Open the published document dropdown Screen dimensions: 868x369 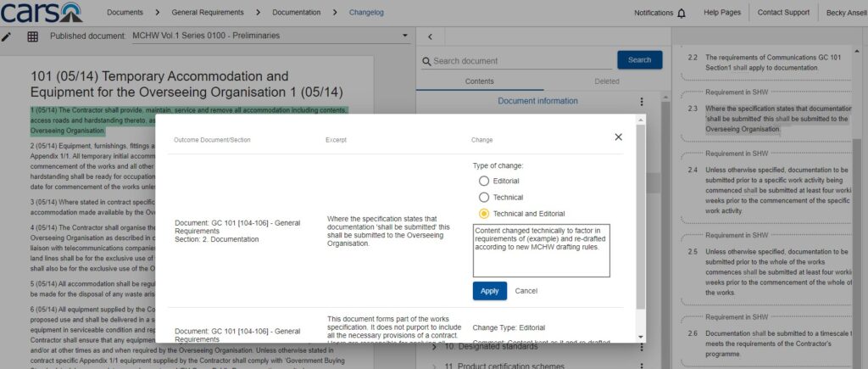[x=405, y=36]
